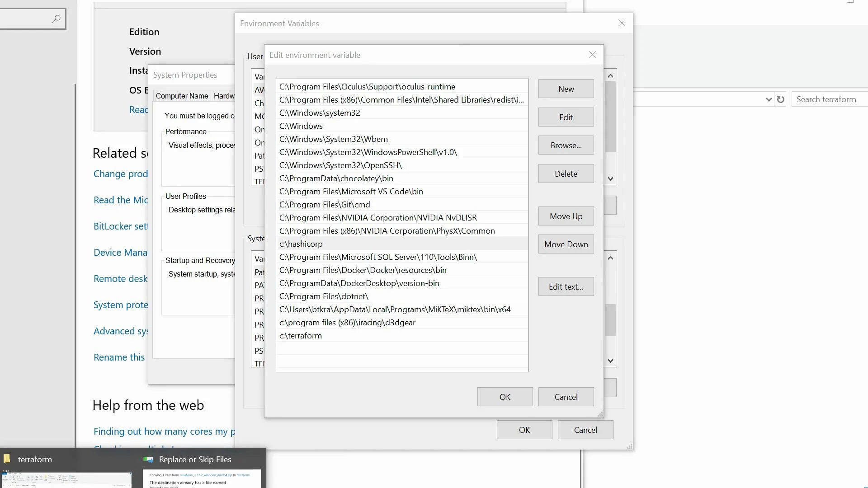Image resolution: width=868 pixels, height=488 pixels.
Task: Switch to the terraform folder taskbar preview
Action: (x=66, y=468)
